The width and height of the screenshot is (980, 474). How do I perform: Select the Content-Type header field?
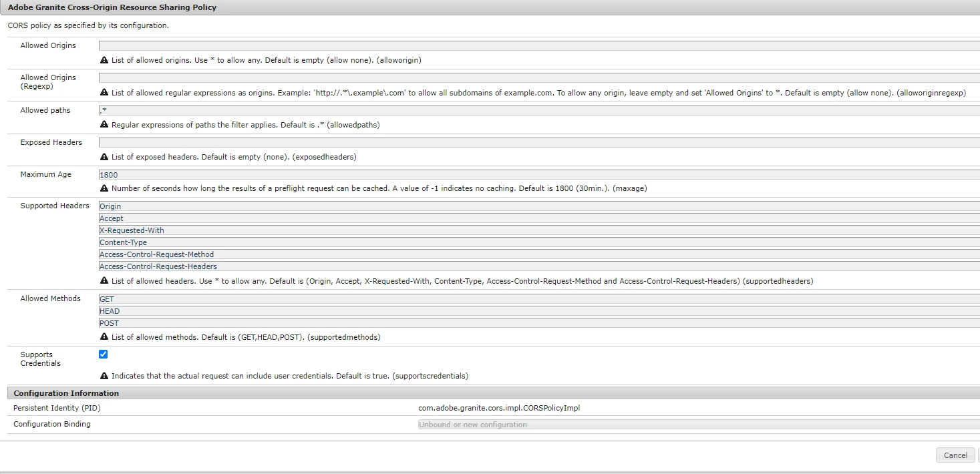[539, 242]
